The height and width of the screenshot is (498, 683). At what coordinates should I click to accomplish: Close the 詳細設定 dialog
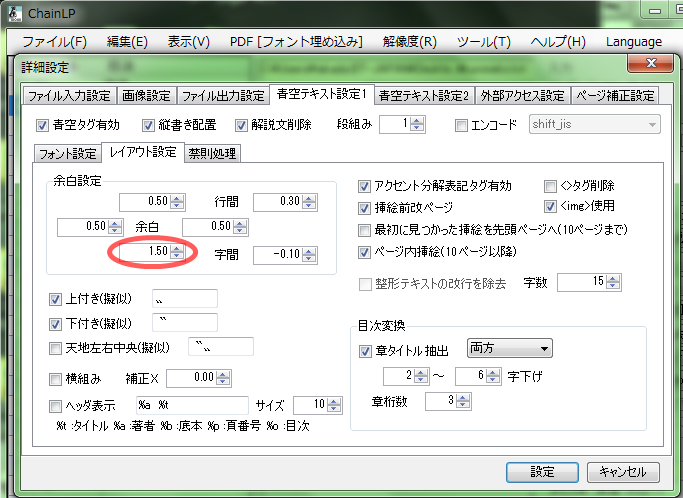point(651,64)
